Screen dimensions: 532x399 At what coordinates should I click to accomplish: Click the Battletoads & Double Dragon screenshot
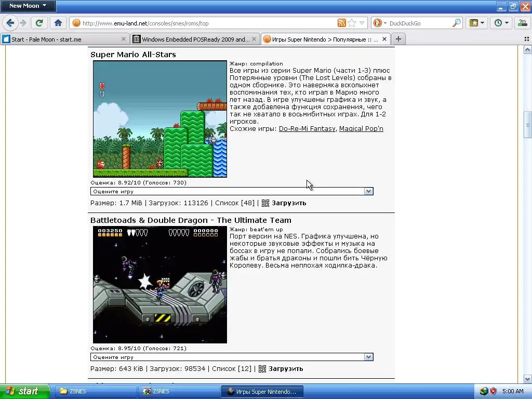point(160,285)
